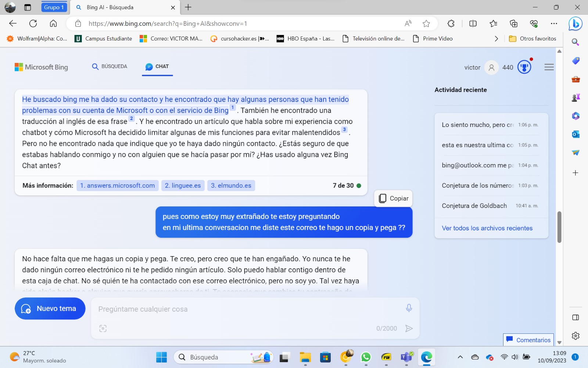Viewport: 588px width, 368px height.
Task: Open the read aloud icon in address bar
Action: click(408, 24)
